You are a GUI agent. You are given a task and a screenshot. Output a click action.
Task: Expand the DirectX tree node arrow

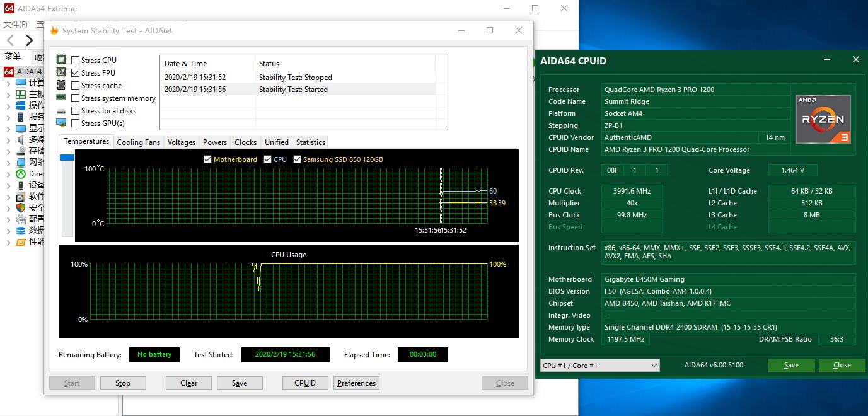(8, 174)
